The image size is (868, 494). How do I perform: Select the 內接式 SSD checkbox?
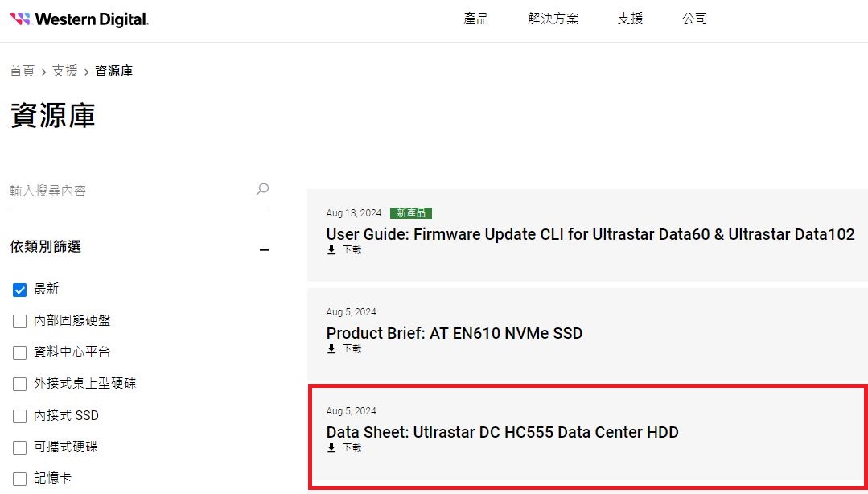coord(20,416)
